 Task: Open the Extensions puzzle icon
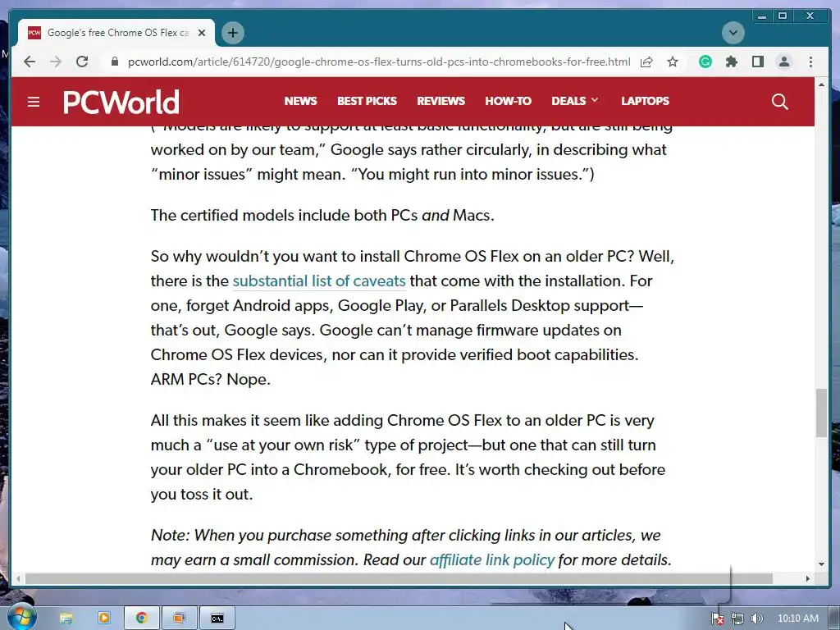732,62
